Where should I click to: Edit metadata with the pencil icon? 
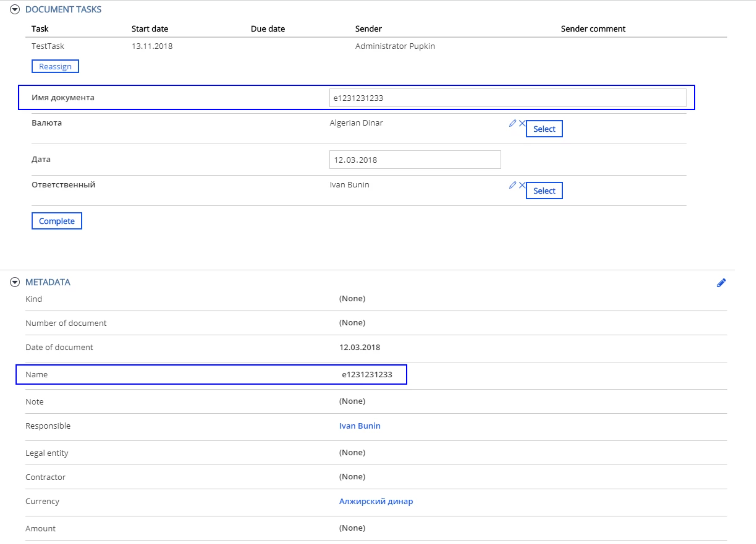coord(721,283)
